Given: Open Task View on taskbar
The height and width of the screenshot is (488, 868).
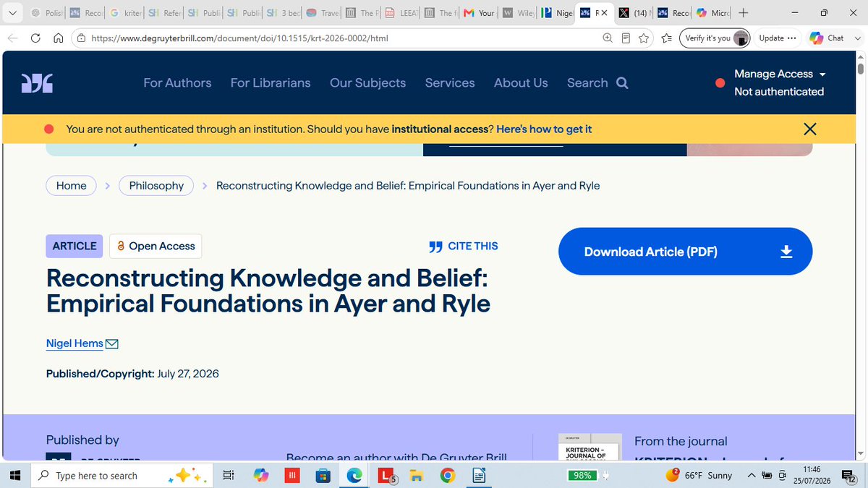Looking at the screenshot, I should coord(229,475).
